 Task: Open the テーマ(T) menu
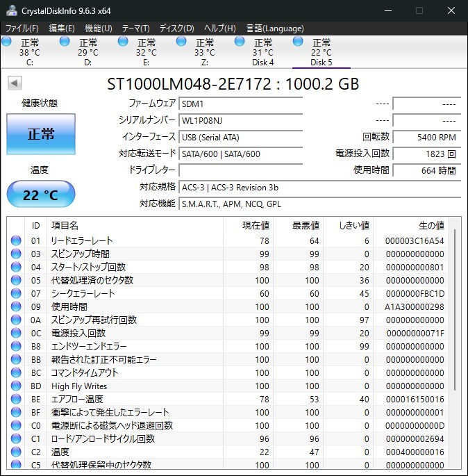(x=135, y=28)
